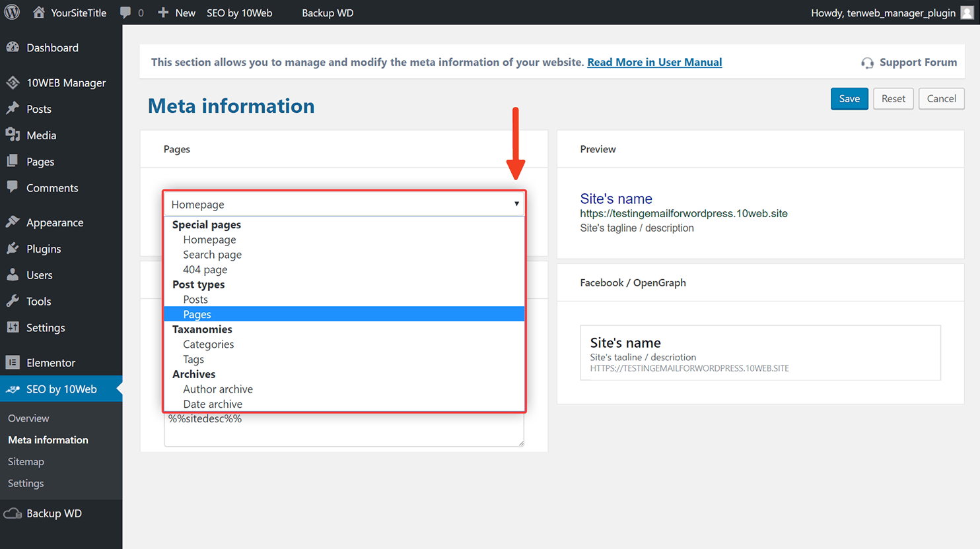Click the Users person icon

click(x=13, y=274)
